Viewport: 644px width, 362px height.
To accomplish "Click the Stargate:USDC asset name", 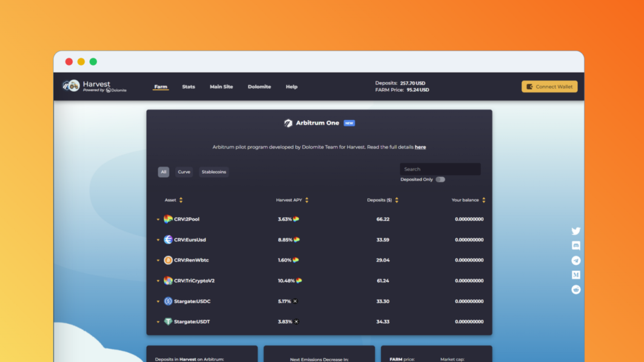I will point(192,301).
